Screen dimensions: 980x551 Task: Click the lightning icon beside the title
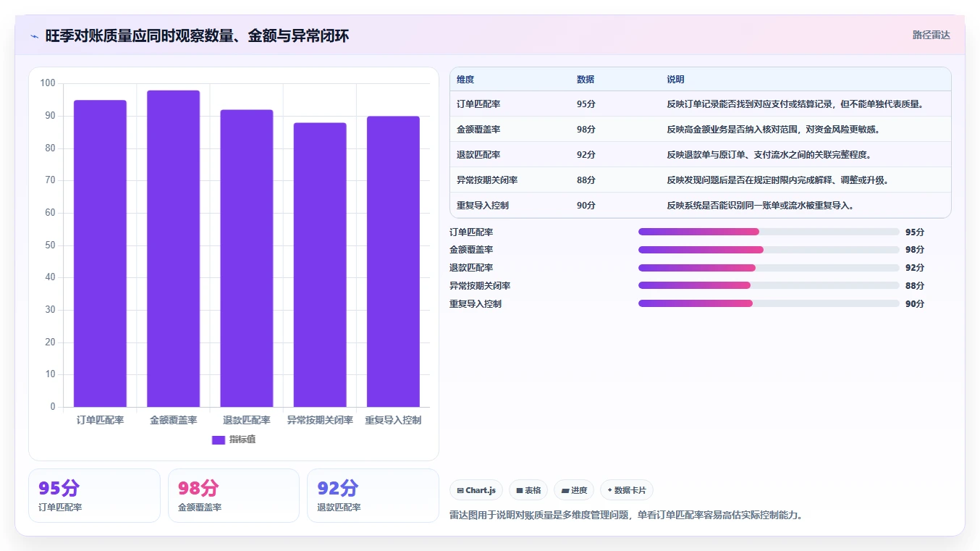pos(35,36)
